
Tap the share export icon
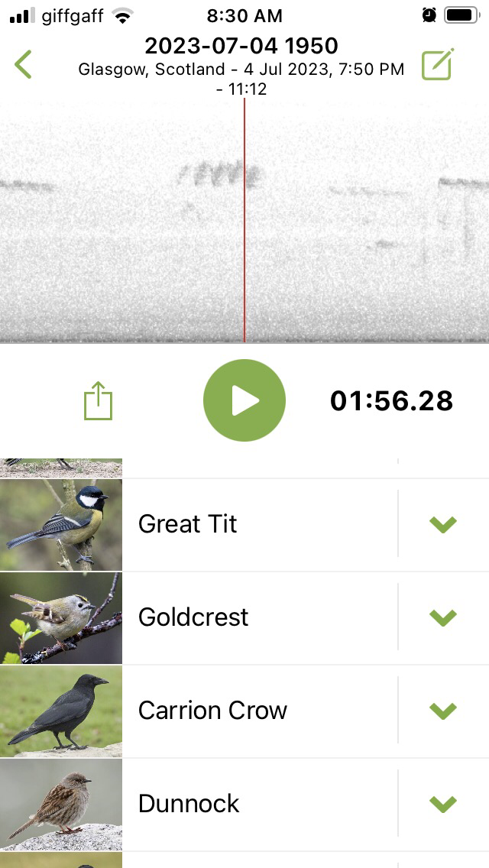pos(98,400)
